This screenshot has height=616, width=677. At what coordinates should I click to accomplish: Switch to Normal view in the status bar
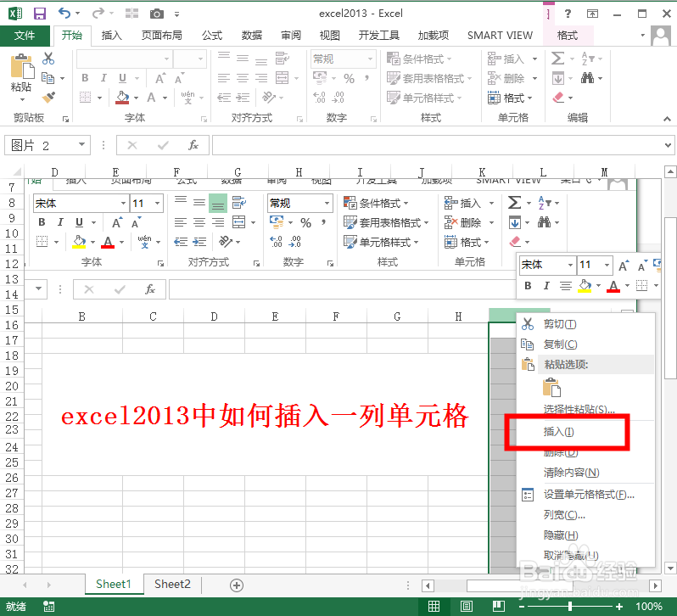point(434,607)
